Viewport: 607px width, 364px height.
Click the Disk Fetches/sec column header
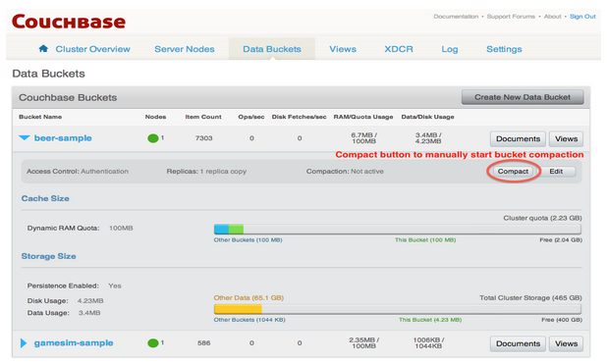click(299, 117)
